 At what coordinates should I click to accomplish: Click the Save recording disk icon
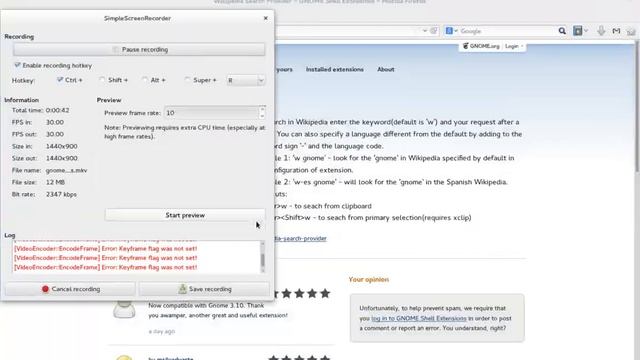(x=182, y=289)
